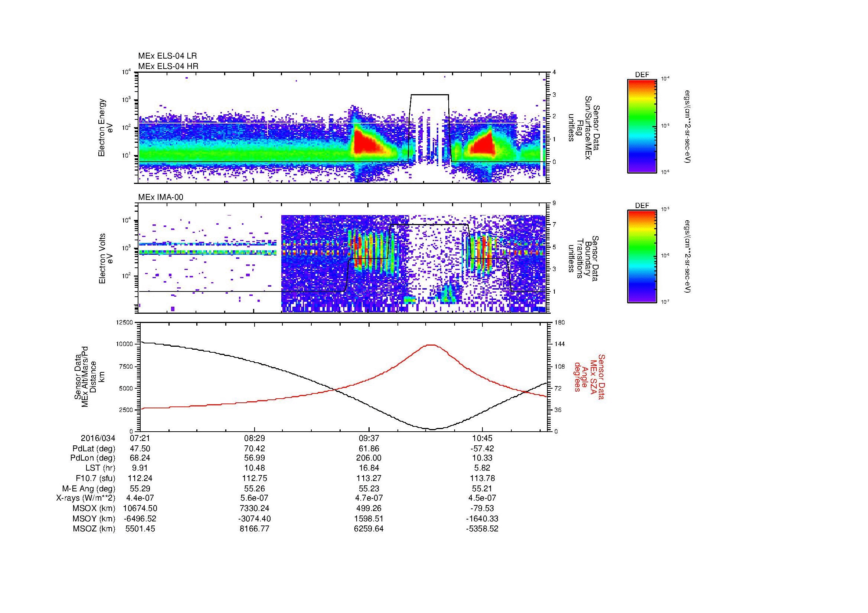Image resolution: width=868 pixels, height=613 pixels.
Task: Click the date label '2016/034'
Action: point(98,438)
